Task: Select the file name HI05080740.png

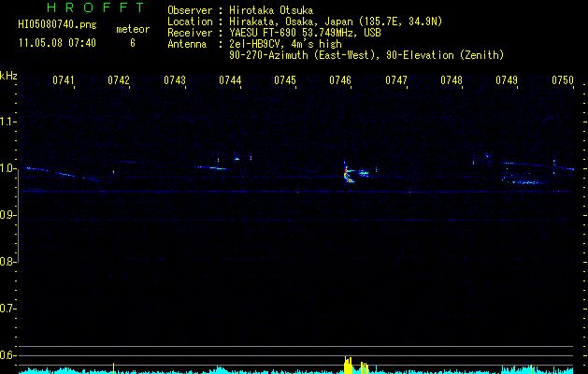Action: (x=57, y=24)
